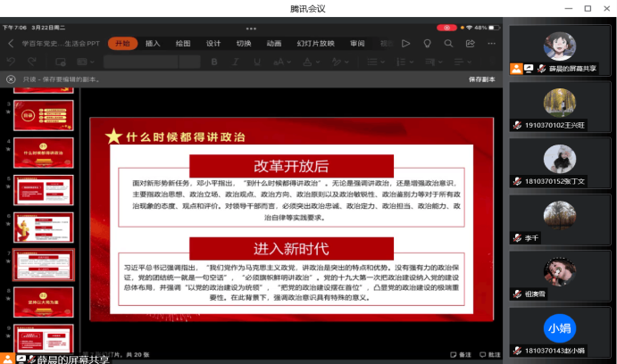Switch to the 设计 tab
The height and width of the screenshot is (364, 617).
coord(213,43)
